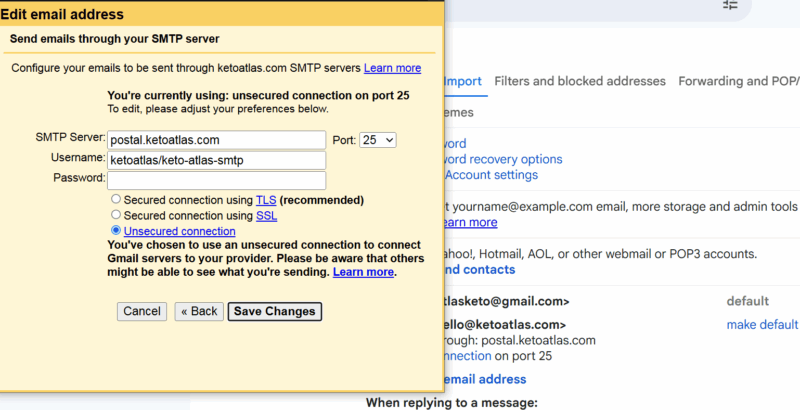This screenshot has height=410, width=800.
Task: Click 'default' label next to gmail address
Action: (x=747, y=301)
